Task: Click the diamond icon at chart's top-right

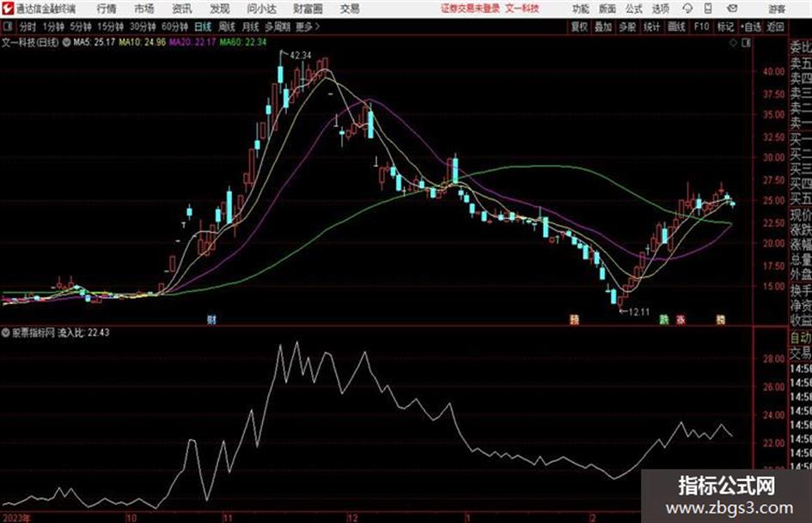Action: coord(733,43)
